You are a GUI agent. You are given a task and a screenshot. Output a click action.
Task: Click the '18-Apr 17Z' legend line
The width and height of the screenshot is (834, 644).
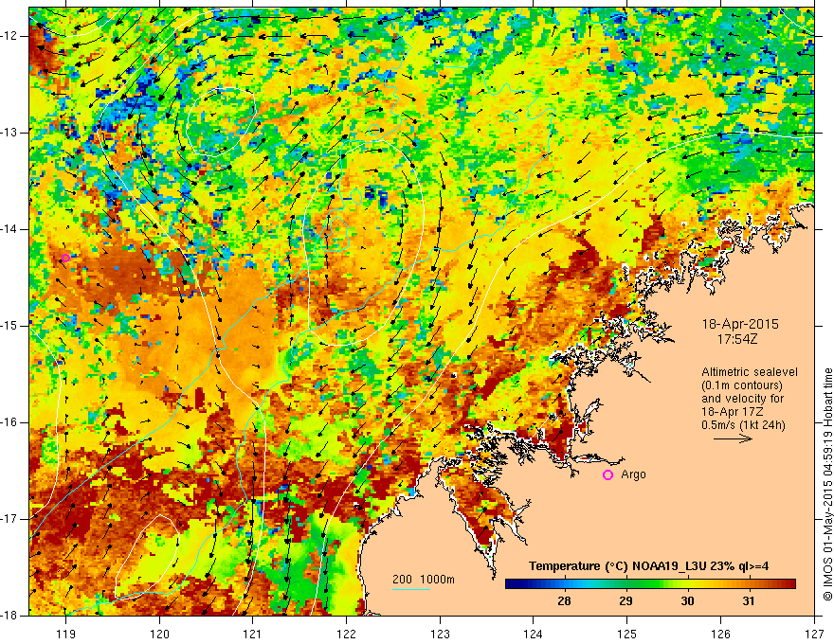pyautogui.click(x=732, y=412)
